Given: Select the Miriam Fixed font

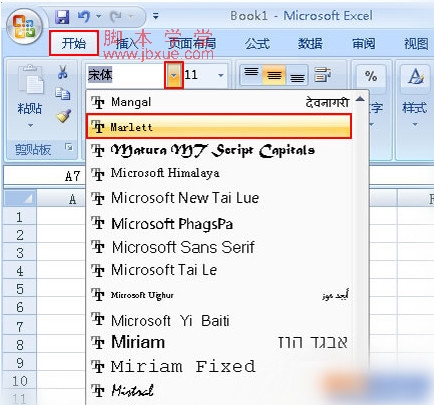Looking at the screenshot, I should pyautogui.click(x=220, y=367).
